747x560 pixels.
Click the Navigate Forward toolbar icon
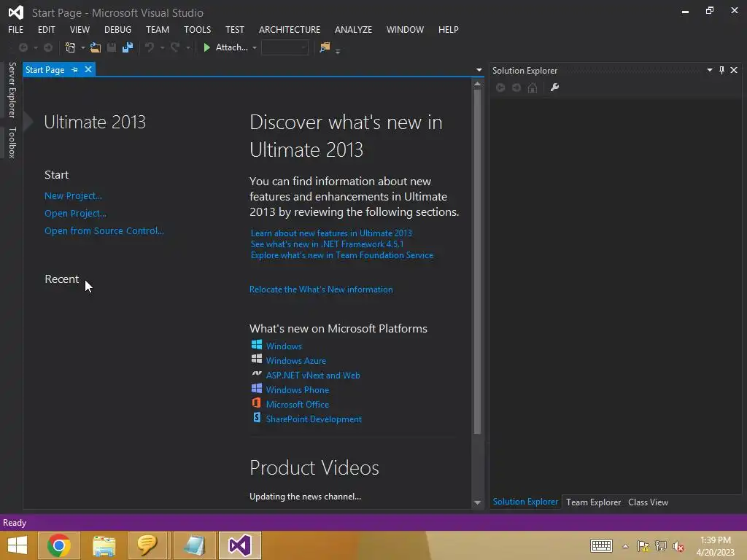click(48, 47)
